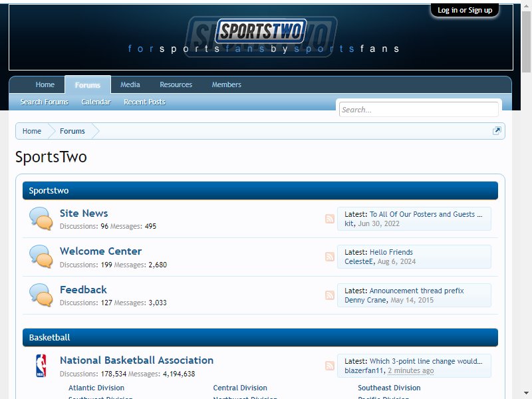Click the NBA logo icon
The width and height of the screenshot is (532, 399).
(x=41, y=366)
